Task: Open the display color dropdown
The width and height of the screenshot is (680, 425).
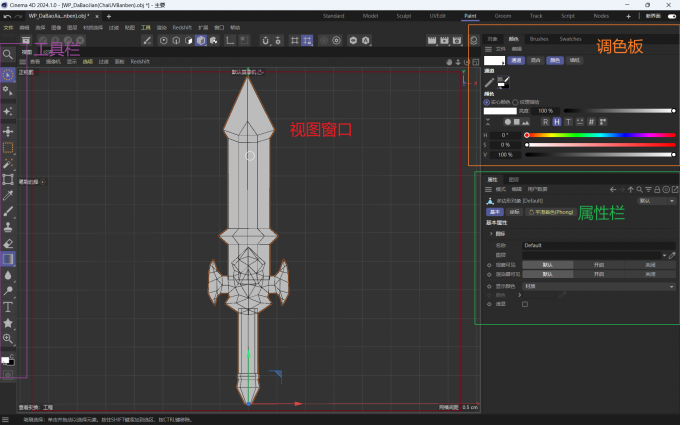Action: pyautogui.click(x=599, y=286)
